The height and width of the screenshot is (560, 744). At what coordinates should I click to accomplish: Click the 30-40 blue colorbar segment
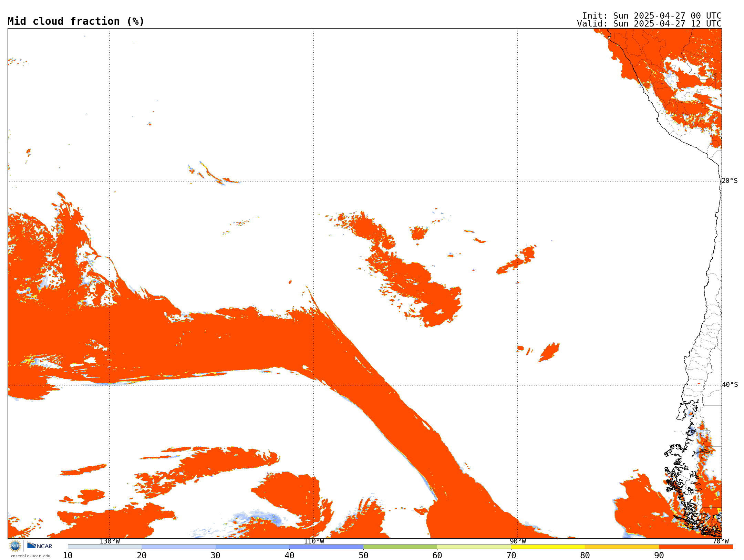252,547
